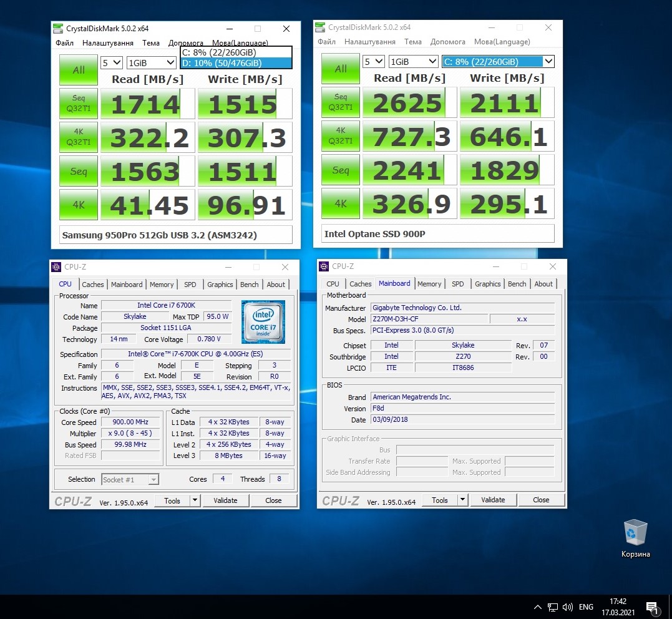Switch to CPU tab in right CPU-Z
The image size is (672, 619).
[333, 284]
